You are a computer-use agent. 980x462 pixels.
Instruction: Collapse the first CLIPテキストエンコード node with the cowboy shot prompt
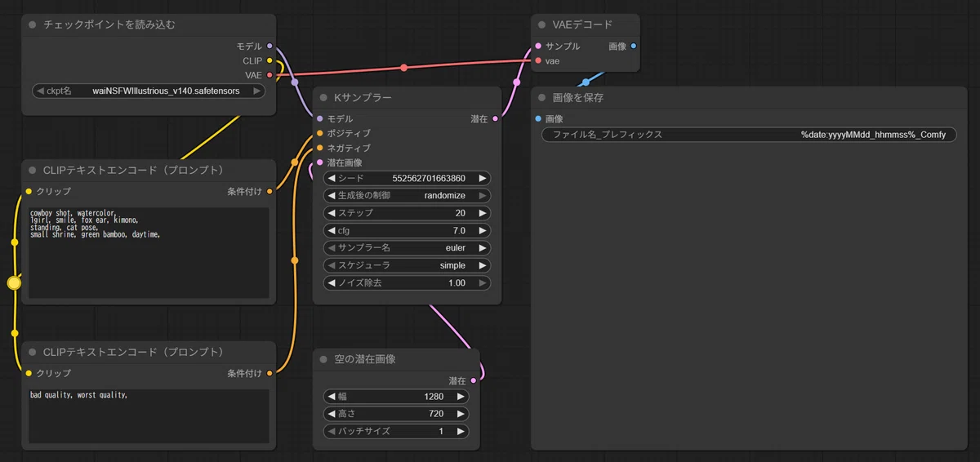(x=33, y=170)
